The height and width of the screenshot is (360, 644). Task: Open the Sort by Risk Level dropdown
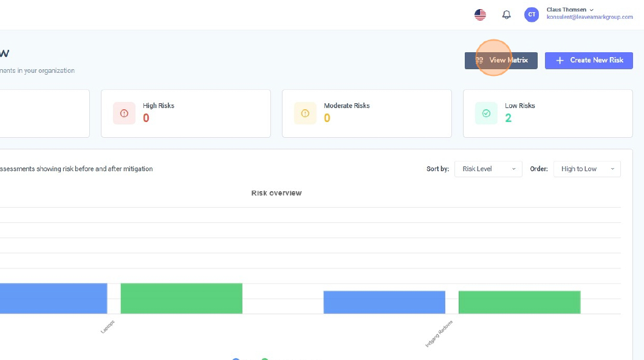(x=488, y=169)
